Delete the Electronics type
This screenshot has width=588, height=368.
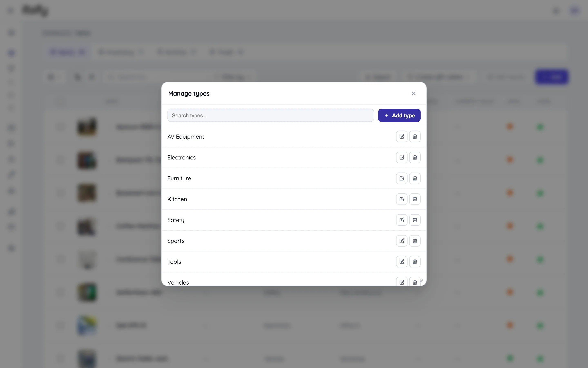[x=415, y=157]
